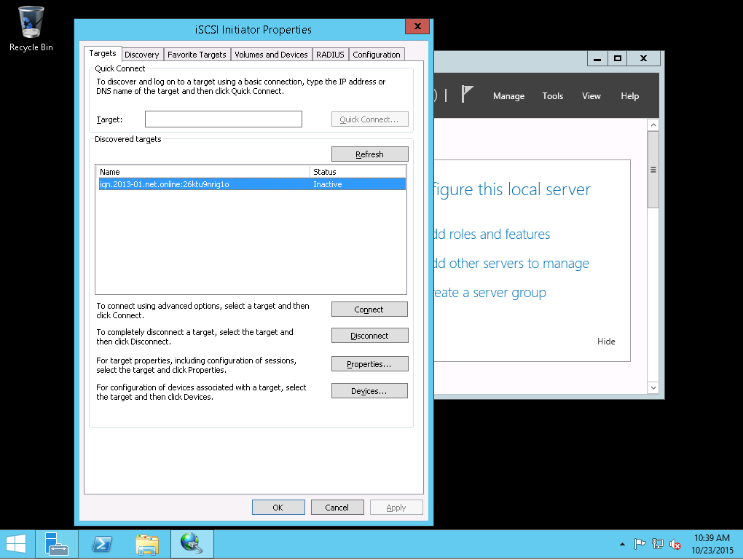Viewport: 743px width, 560px height.
Task: Click the Target input field
Action: 223,119
